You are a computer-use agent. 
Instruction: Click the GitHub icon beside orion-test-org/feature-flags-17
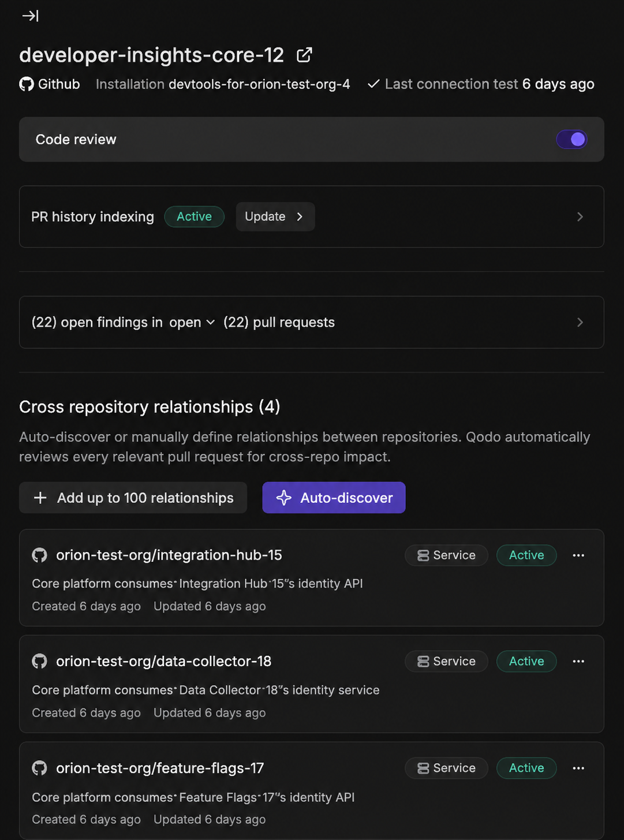click(x=39, y=768)
